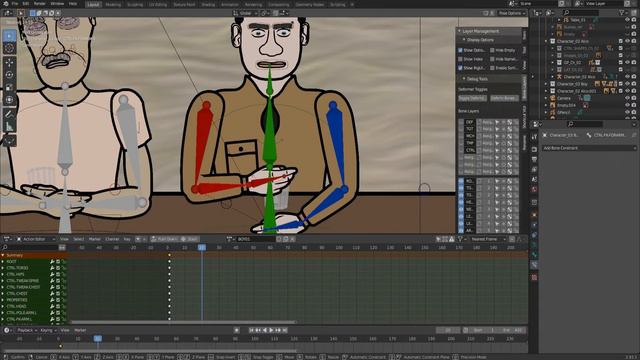
Task: Switch to the Animation workspace tab
Action: (230, 4)
